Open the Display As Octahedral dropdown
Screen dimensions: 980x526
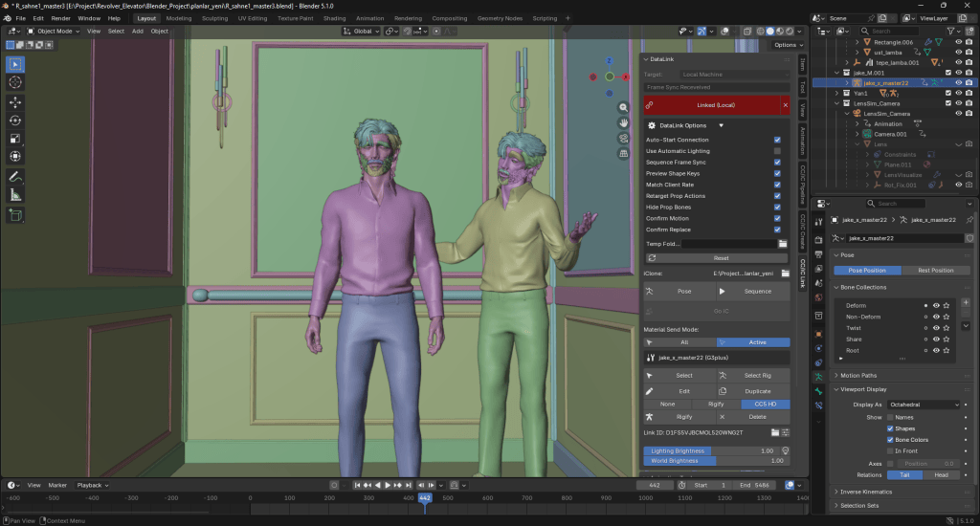(x=923, y=405)
